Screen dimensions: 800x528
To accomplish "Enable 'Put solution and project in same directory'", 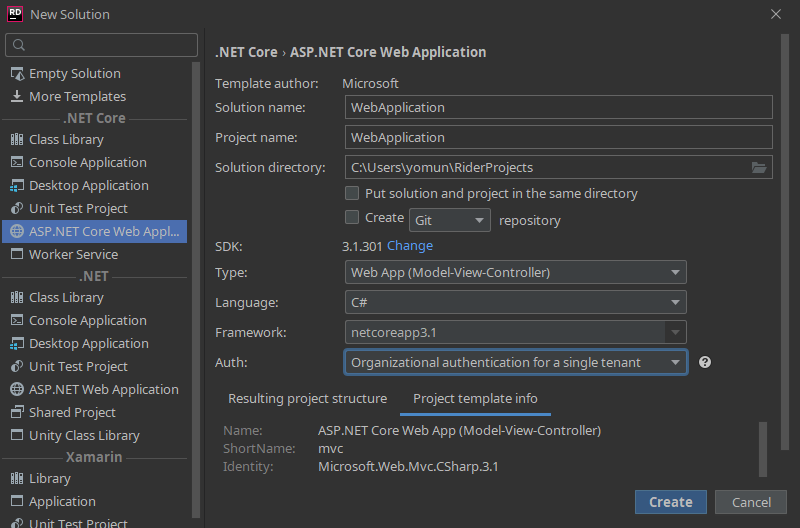I will (352, 193).
